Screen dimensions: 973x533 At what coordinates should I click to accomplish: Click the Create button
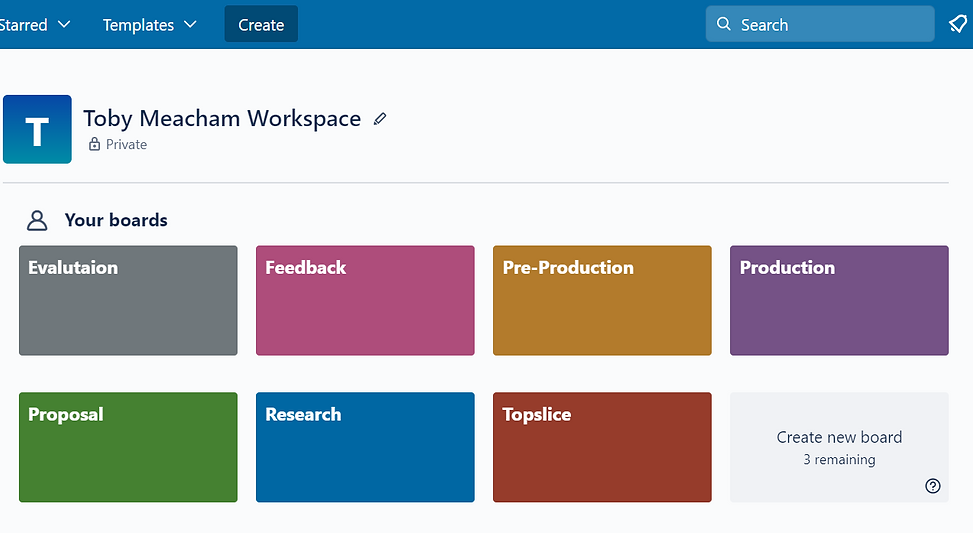point(261,24)
